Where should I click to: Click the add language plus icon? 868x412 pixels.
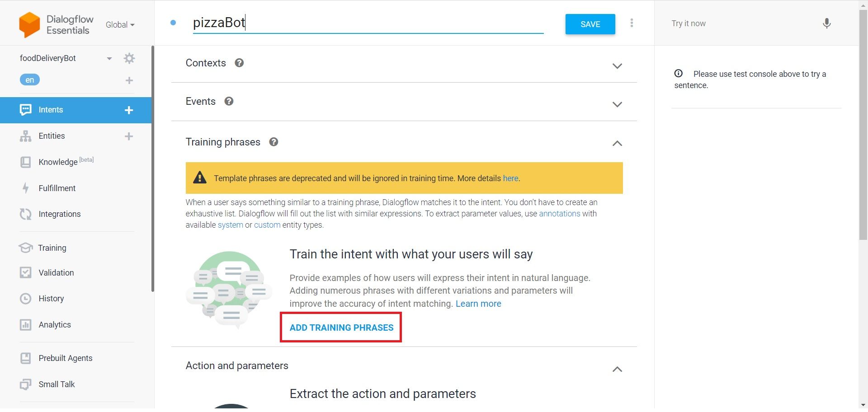pos(129,80)
